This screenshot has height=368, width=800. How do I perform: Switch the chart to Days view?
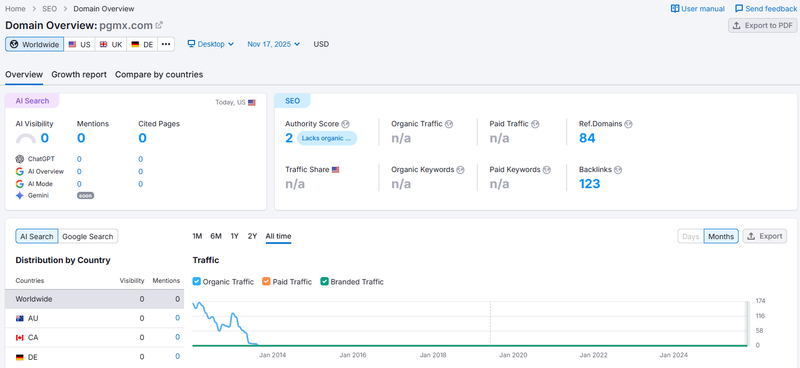pos(691,236)
